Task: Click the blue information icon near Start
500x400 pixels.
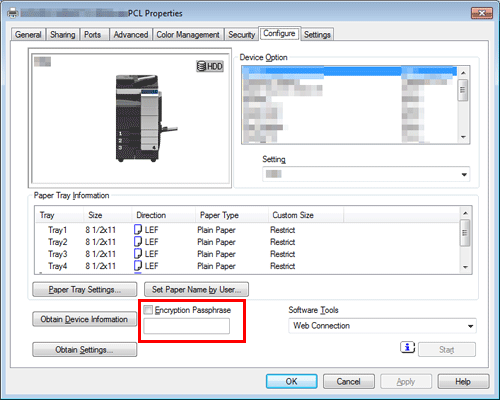Action: (407, 348)
